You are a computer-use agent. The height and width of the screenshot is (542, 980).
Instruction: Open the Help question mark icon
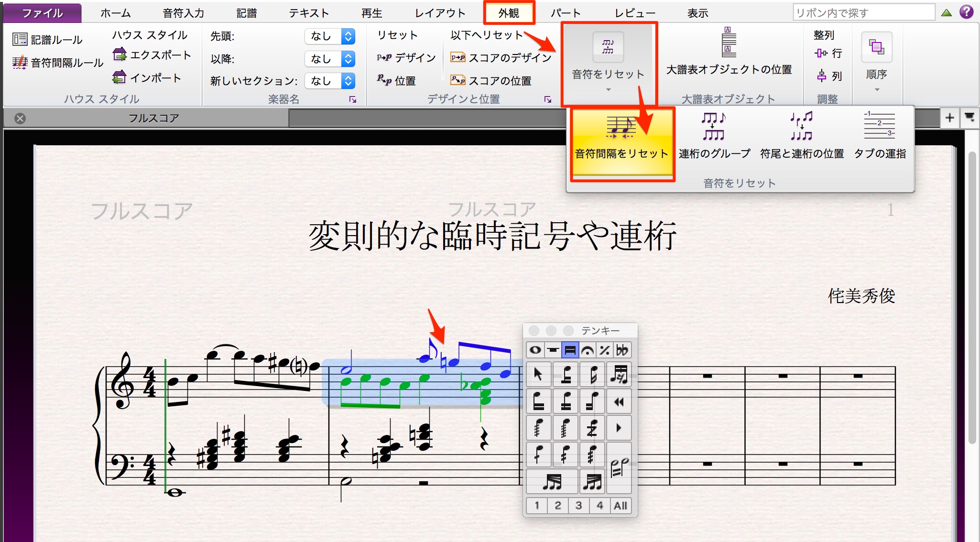pos(967,12)
